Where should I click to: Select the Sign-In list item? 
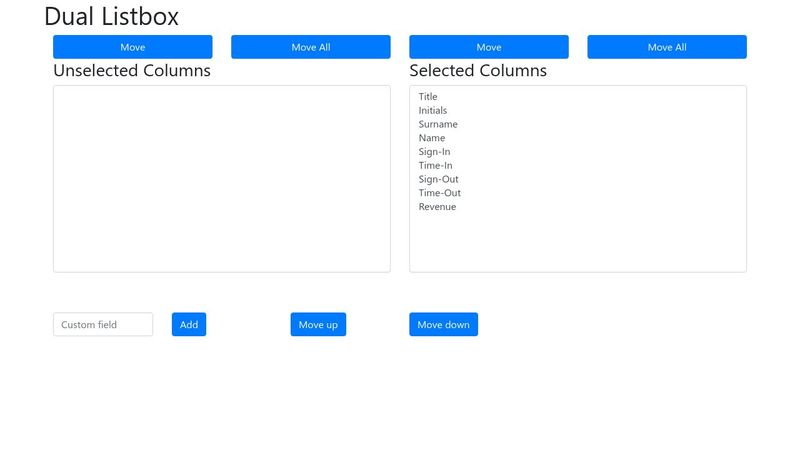434,152
